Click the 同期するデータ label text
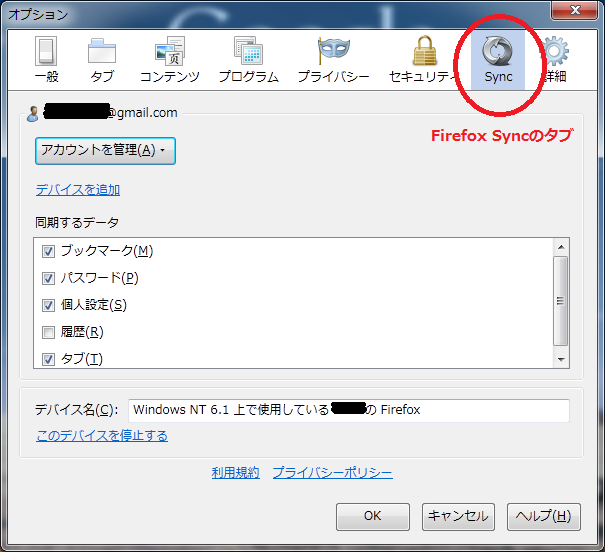 (77, 223)
